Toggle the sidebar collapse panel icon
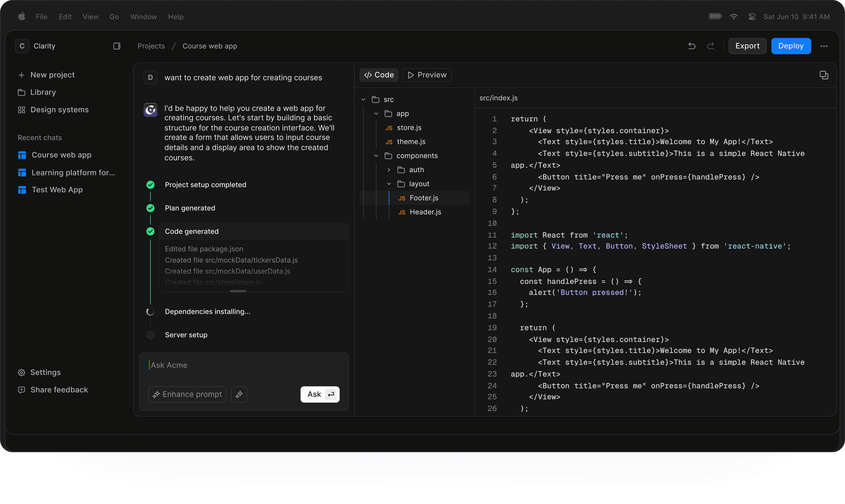The image size is (845, 504). 117,46
